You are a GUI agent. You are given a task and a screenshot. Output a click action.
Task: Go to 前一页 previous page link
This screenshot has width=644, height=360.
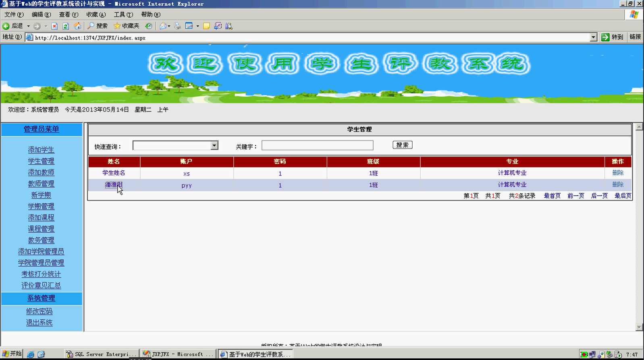pyautogui.click(x=576, y=196)
